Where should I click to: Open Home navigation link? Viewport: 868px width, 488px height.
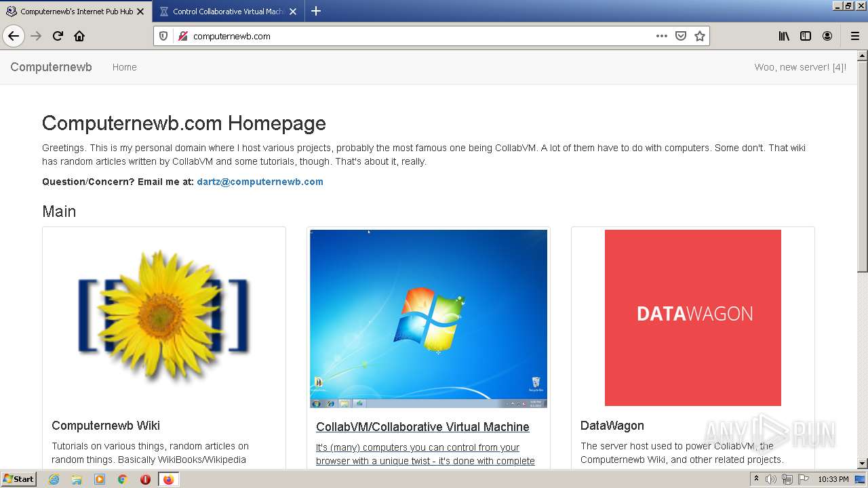tap(125, 67)
